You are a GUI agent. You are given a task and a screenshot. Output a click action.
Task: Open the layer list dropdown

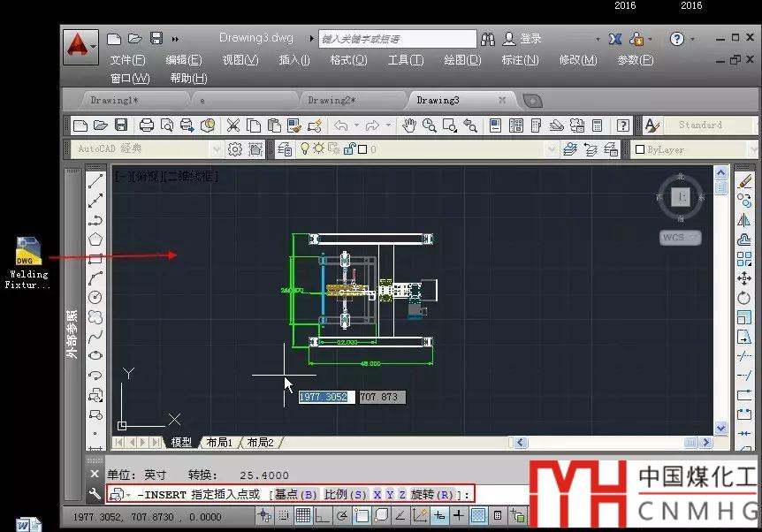[x=552, y=149]
